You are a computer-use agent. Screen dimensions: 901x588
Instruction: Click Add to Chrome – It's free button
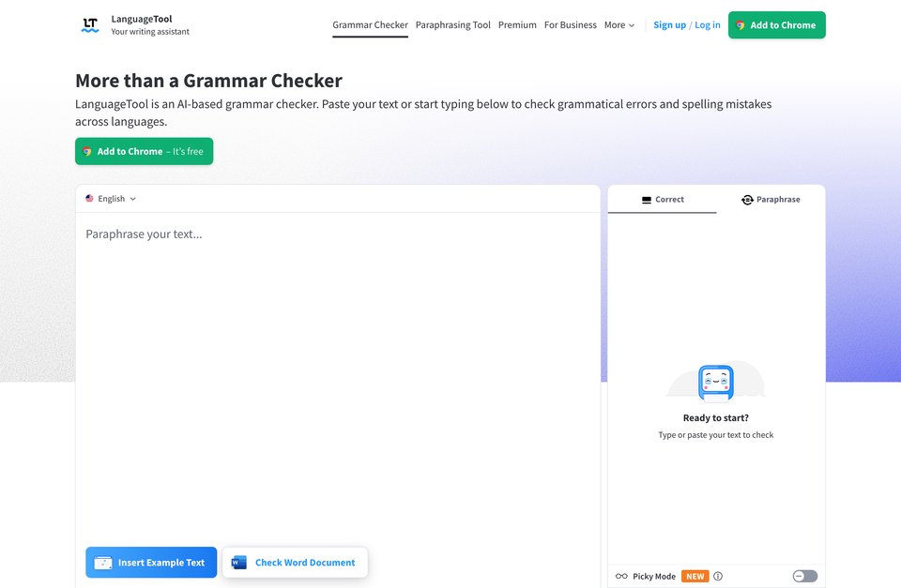tap(145, 151)
